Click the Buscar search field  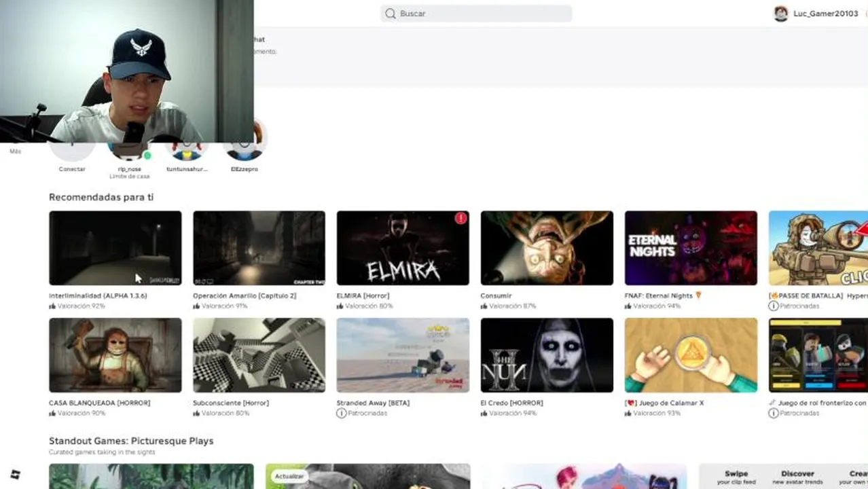tap(476, 14)
